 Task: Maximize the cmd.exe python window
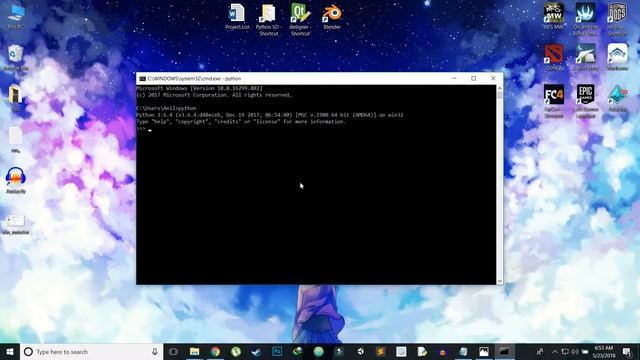coord(473,78)
